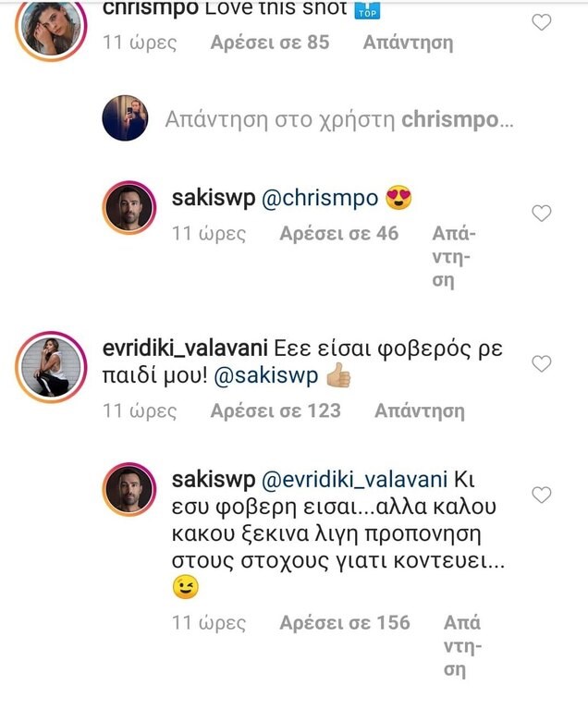The image size is (588, 710).
Task: Reply to evridiki_valavani's comment via Απάντηση
Action: click(x=420, y=410)
